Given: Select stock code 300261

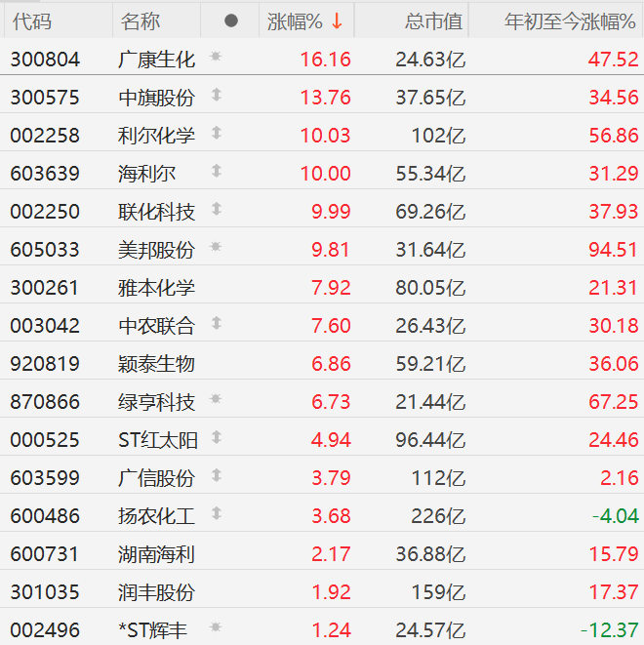Looking at the screenshot, I should coord(45,288).
